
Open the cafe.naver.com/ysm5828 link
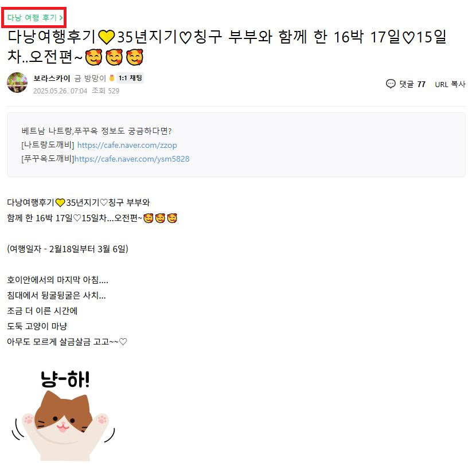pyautogui.click(x=132, y=159)
